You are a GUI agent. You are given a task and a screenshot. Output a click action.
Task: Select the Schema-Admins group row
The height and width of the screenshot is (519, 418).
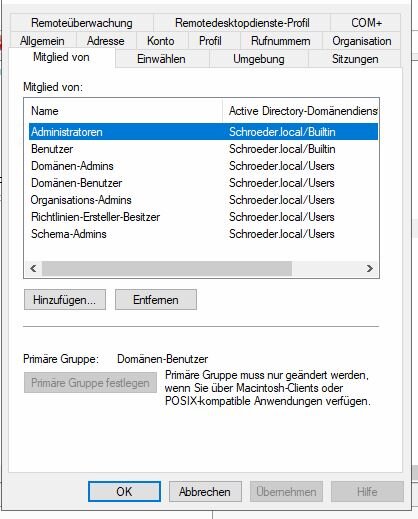click(x=203, y=234)
